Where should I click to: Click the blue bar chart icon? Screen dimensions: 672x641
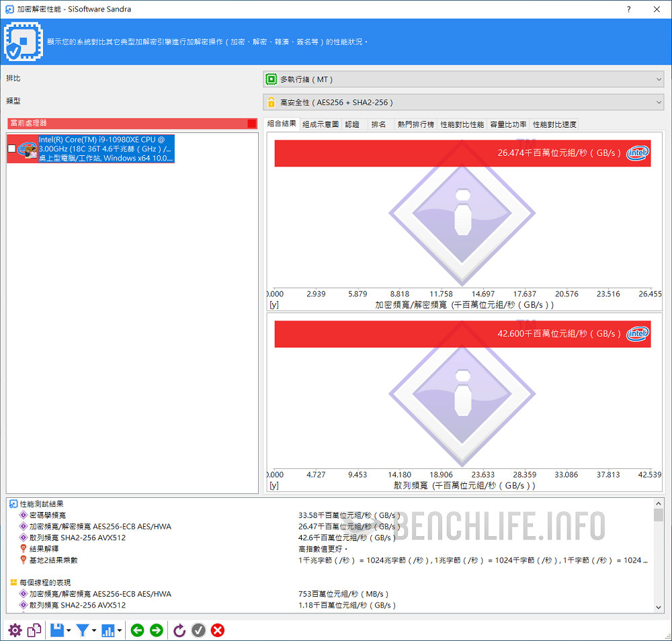pos(108,630)
